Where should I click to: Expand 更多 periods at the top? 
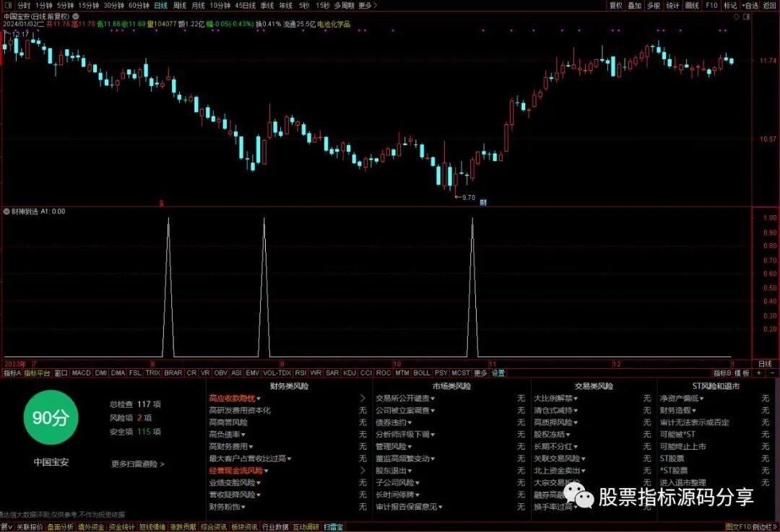point(368,6)
